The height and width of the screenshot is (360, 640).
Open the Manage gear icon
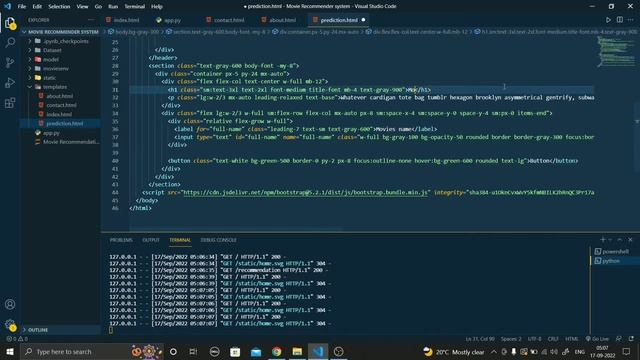pyautogui.click(x=10, y=325)
